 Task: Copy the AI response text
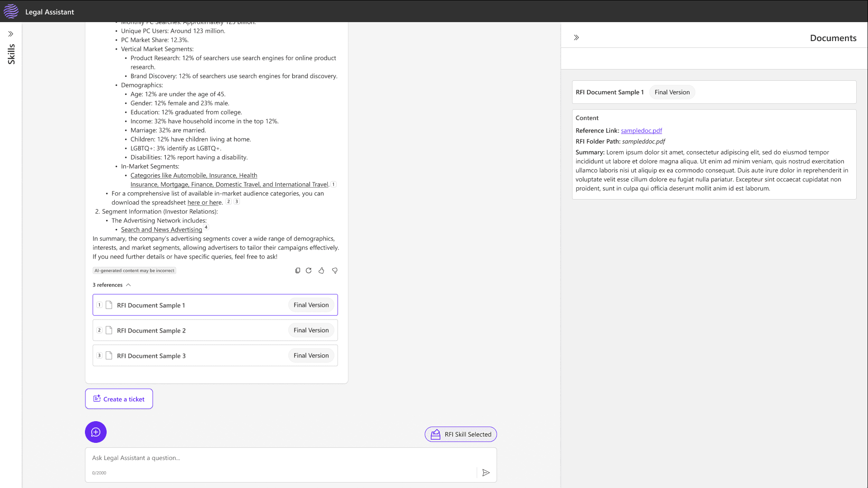[x=297, y=271]
